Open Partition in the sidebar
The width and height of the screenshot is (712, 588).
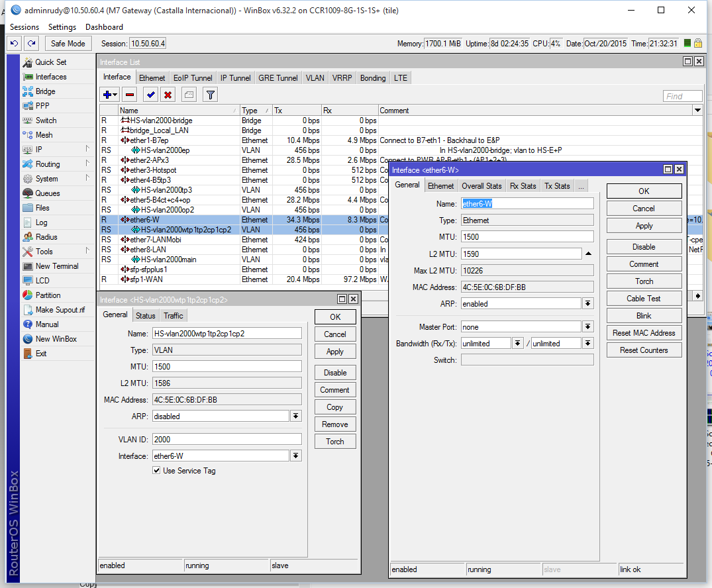pos(48,295)
